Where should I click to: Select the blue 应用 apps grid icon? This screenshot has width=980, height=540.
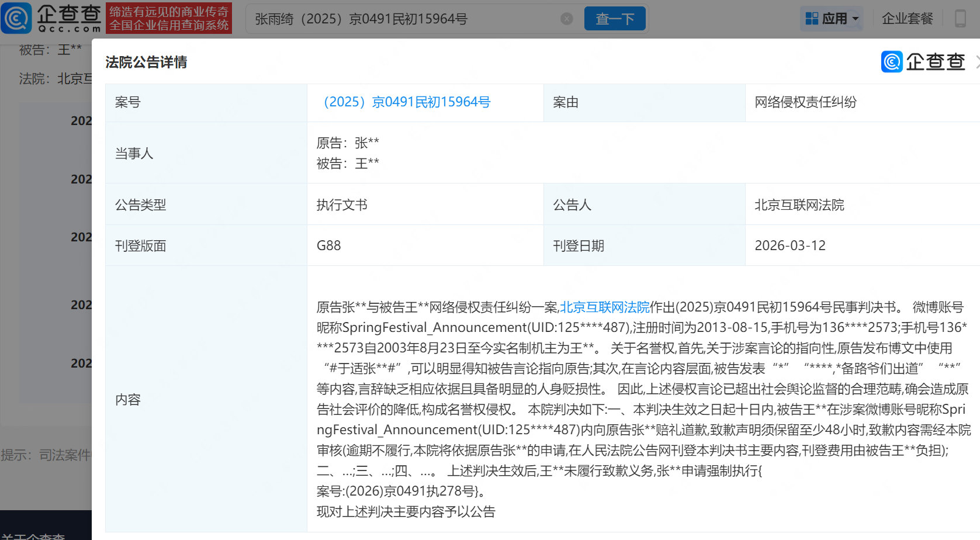[x=812, y=18]
